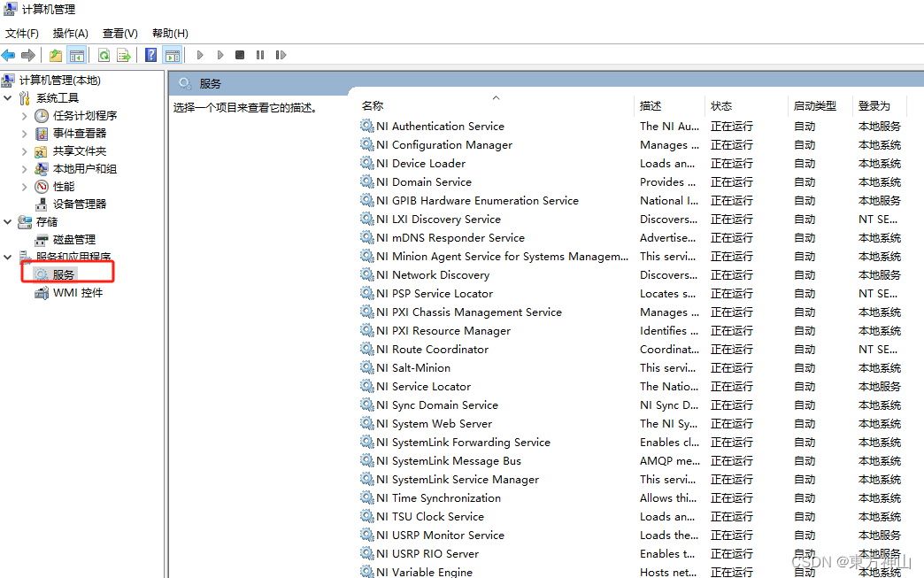Open 磁盘管理 in the tree
This screenshot has width=924, height=578.
click(x=74, y=239)
